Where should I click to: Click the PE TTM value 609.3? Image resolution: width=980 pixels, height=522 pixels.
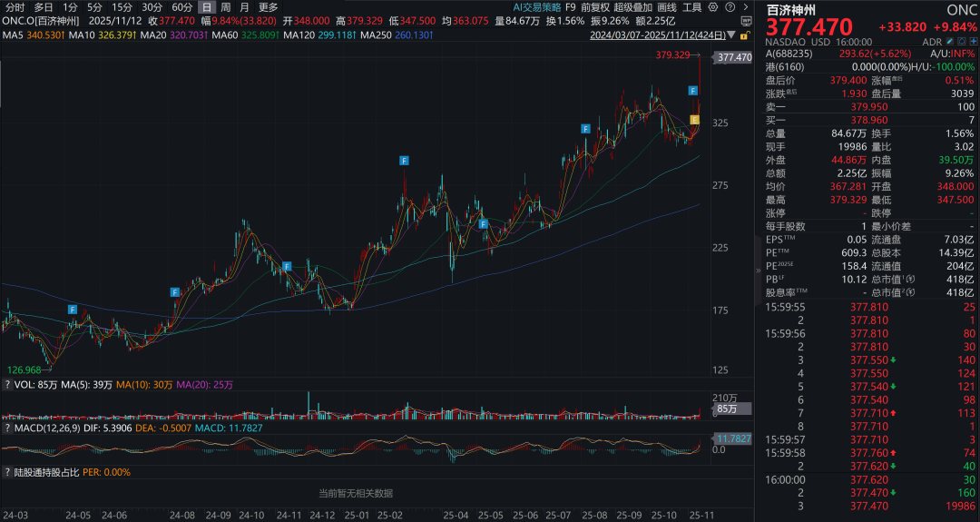tap(854, 252)
